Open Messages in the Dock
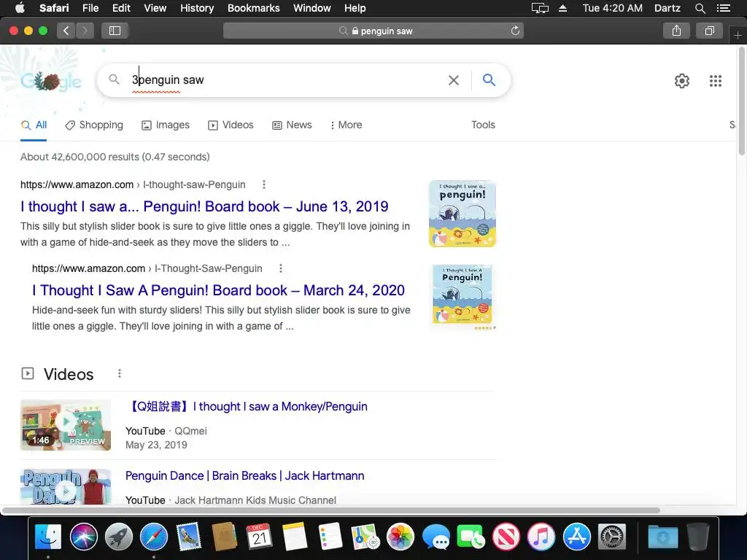This screenshot has width=747, height=560. tap(436, 536)
